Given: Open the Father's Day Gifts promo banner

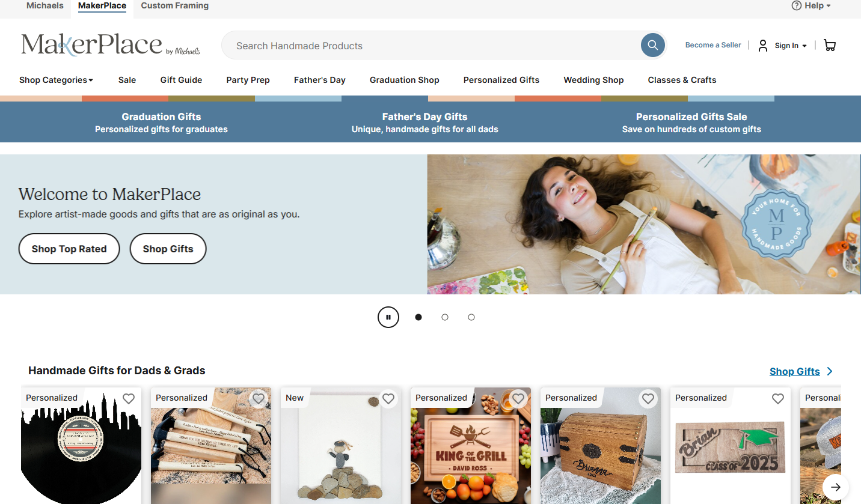Looking at the screenshot, I should point(425,123).
